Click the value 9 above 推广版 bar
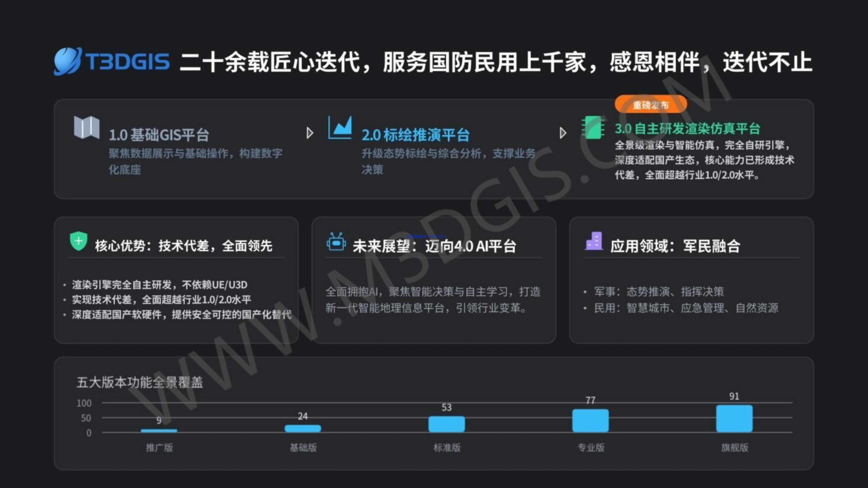The image size is (868, 488). click(159, 420)
